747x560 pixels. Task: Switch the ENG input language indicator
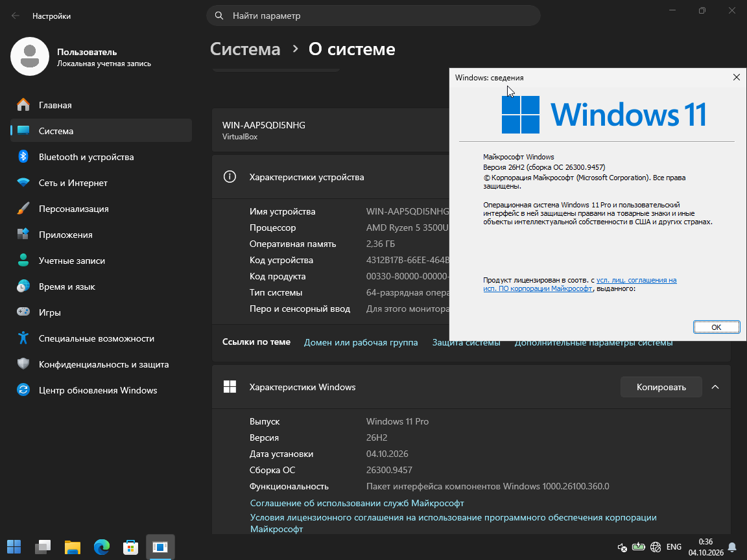[x=674, y=546]
